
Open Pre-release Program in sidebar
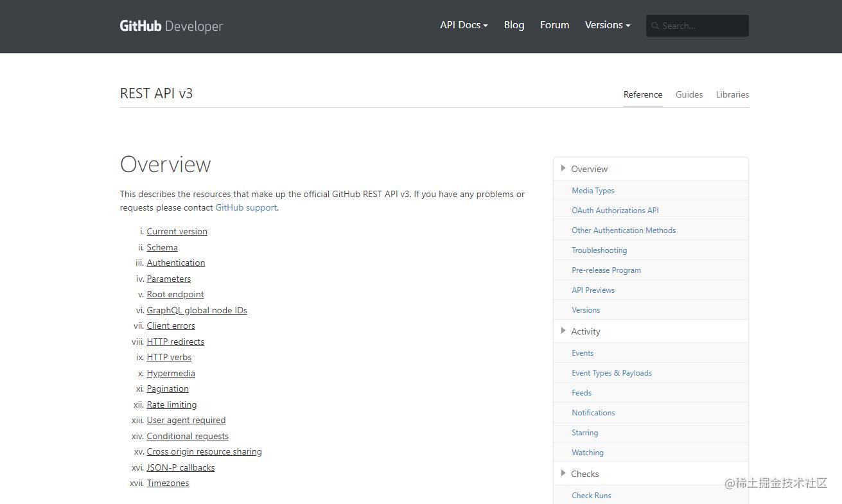[x=606, y=270]
